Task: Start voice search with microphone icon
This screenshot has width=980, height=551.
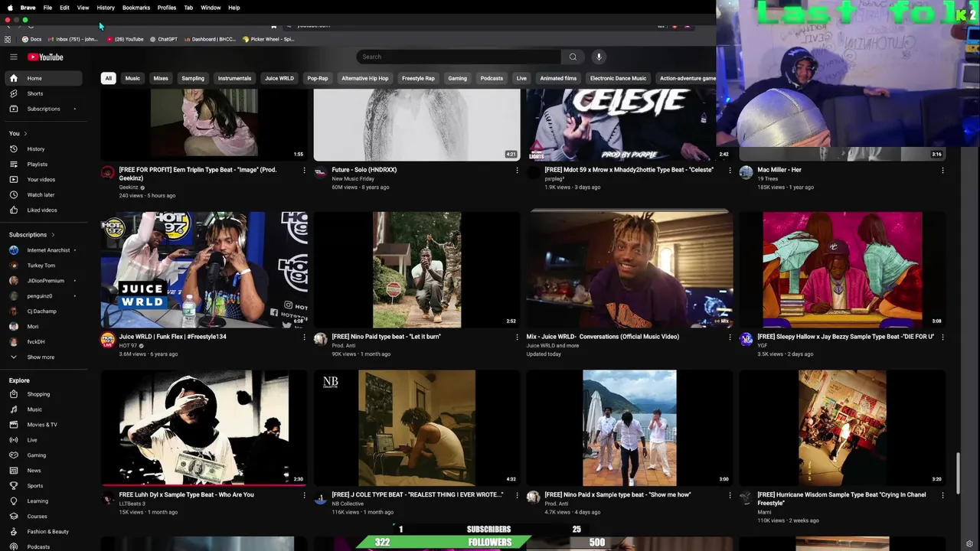Action: 599,57
